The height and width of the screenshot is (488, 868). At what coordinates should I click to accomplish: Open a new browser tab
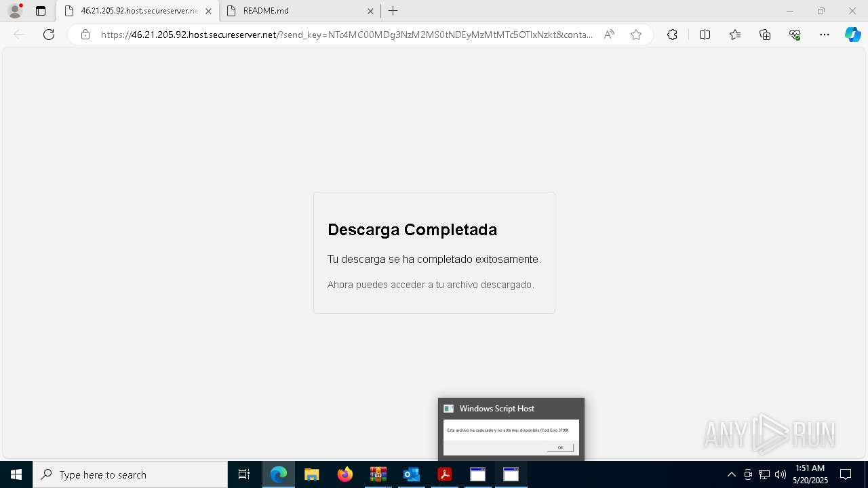pyautogui.click(x=393, y=11)
